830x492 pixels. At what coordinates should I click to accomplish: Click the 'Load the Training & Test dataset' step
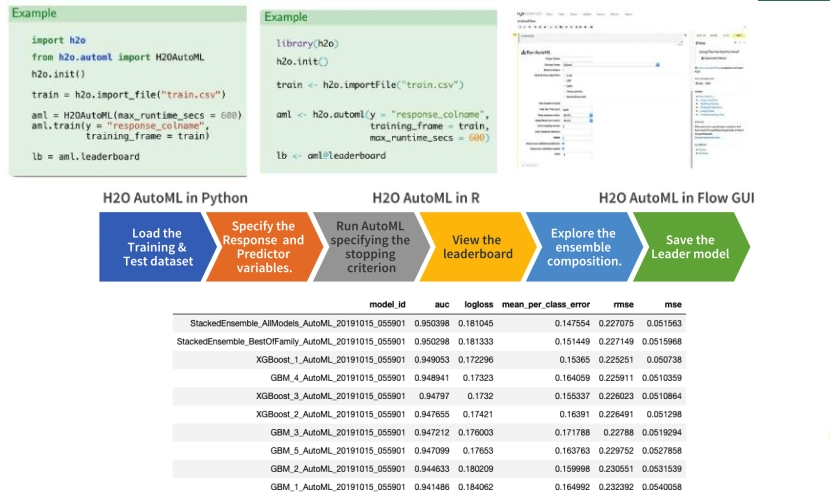click(x=157, y=247)
